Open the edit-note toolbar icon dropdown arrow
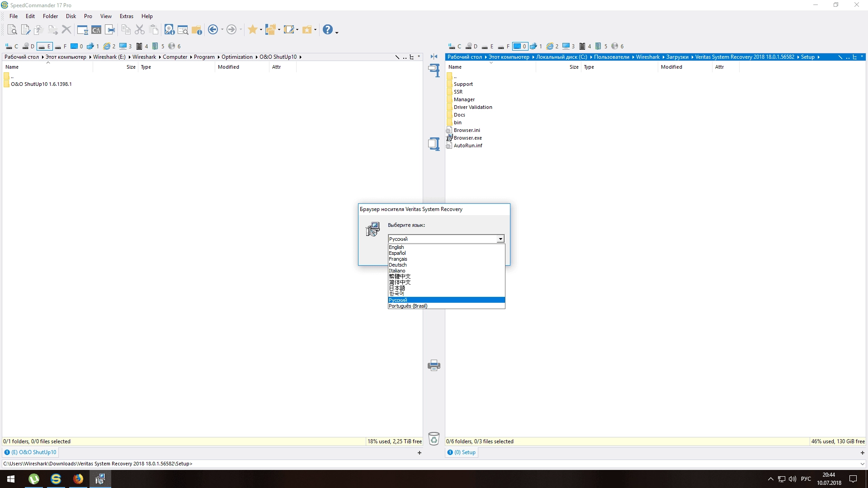Image resolution: width=868 pixels, height=488 pixels. 297,30
